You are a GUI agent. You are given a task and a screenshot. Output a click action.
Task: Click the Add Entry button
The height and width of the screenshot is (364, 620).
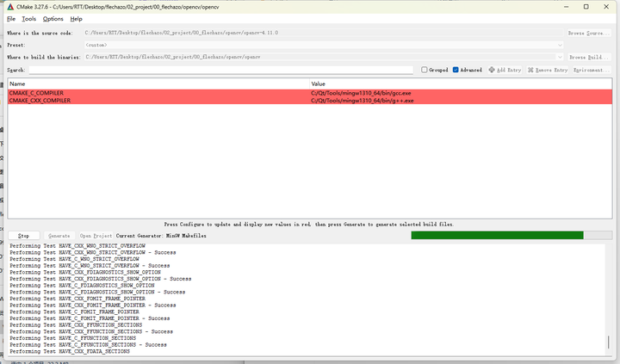(505, 70)
